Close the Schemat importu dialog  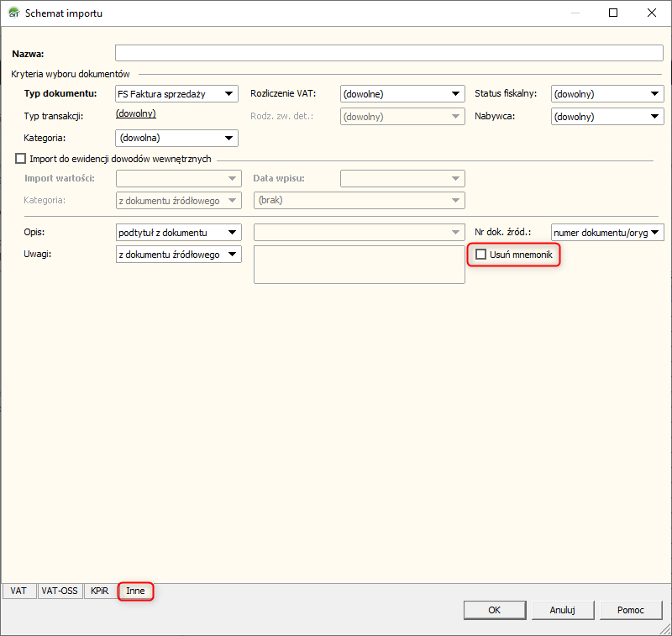(652, 13)
